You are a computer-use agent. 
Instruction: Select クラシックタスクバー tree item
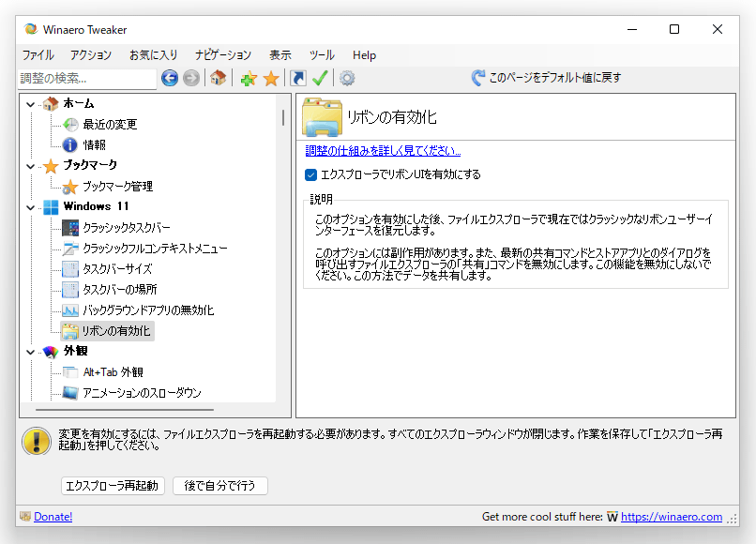coord(127,228)
